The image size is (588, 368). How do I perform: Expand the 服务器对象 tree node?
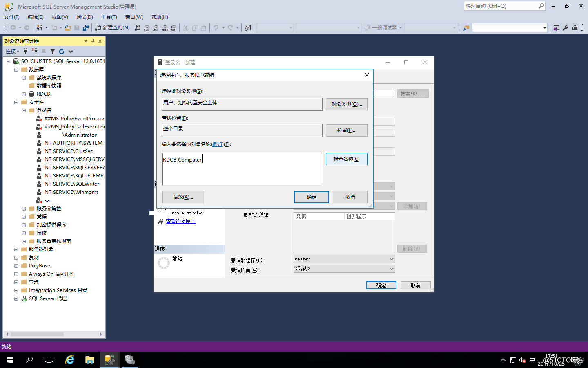16,249
